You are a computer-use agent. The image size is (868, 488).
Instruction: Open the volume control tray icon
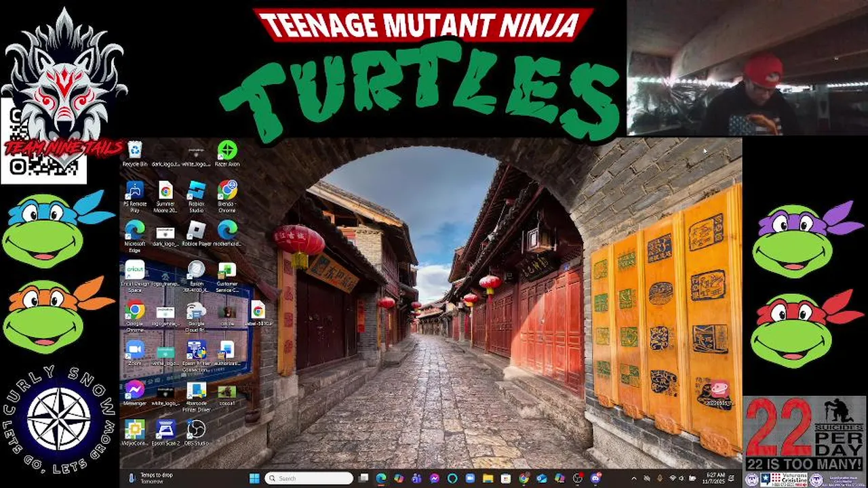(682, 479)
